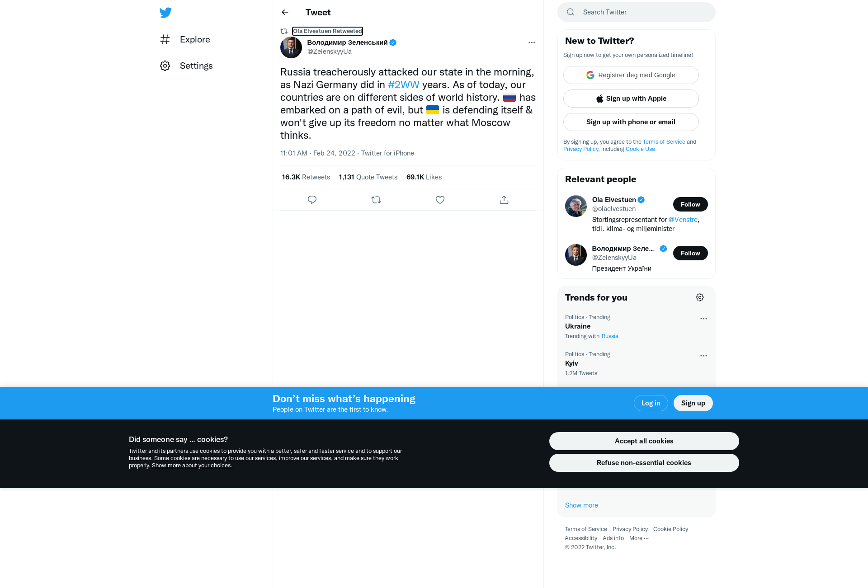This screenshot has width=868, height=588.
Task: Sign up with Apple
Action: (x=631, y=99)
